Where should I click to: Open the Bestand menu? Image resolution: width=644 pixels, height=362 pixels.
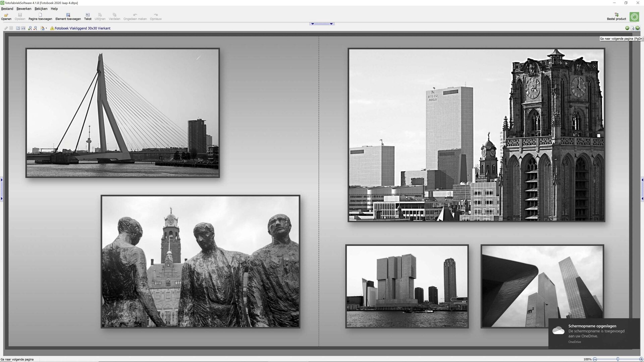tap(7, 9)
